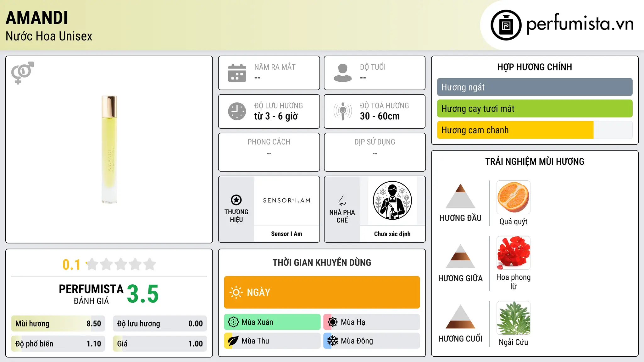Click the Hương cay tươi mát accord bar
The image size is (644, 362).
535,108
